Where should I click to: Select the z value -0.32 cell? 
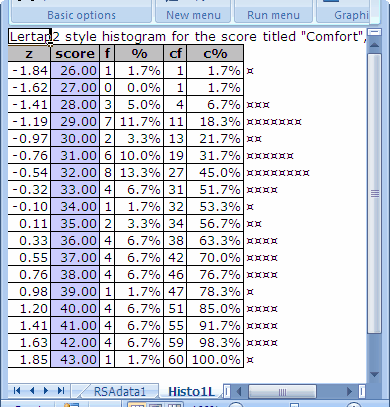[x=29, y=189]
